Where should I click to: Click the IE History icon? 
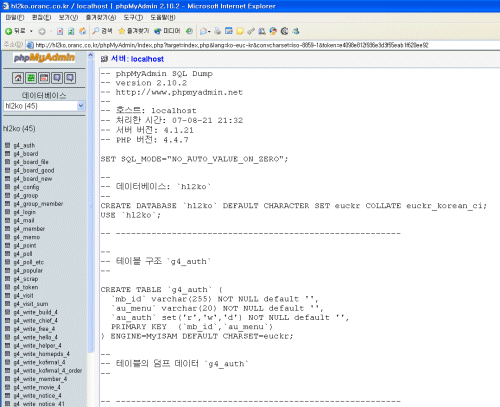[x=189, y=31]
